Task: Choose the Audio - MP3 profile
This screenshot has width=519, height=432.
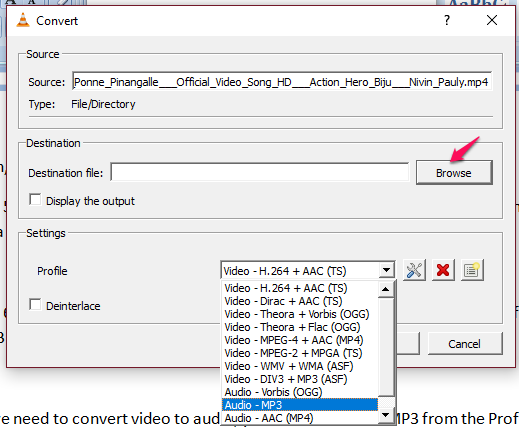Action: [300, 405]
